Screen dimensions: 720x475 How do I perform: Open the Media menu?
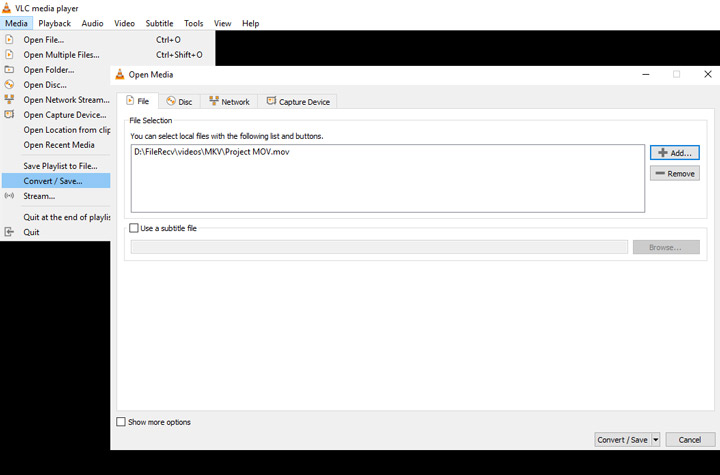click(16, 23)
